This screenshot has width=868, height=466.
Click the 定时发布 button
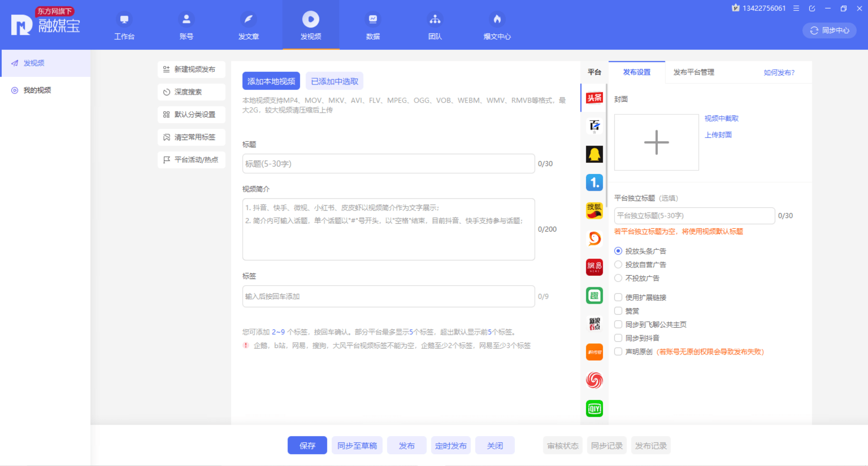coord(451,446)
